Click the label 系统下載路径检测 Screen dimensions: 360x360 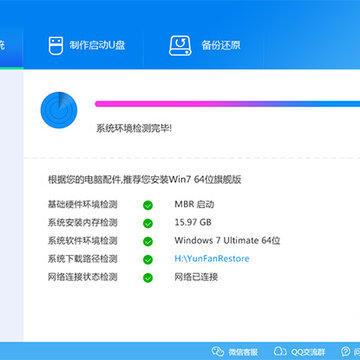pyautogui.click(x=82, y=259)
